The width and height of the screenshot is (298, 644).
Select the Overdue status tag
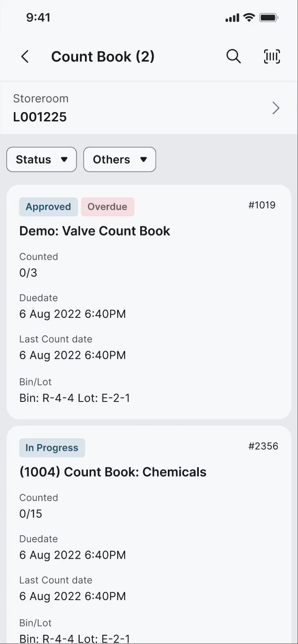tap(108, 207)
